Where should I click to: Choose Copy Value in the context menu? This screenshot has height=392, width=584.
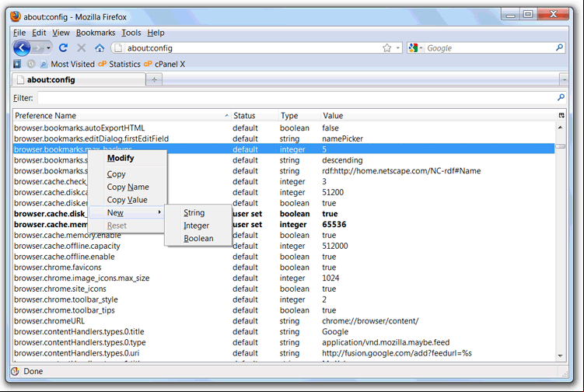click(x=128, y=200)
